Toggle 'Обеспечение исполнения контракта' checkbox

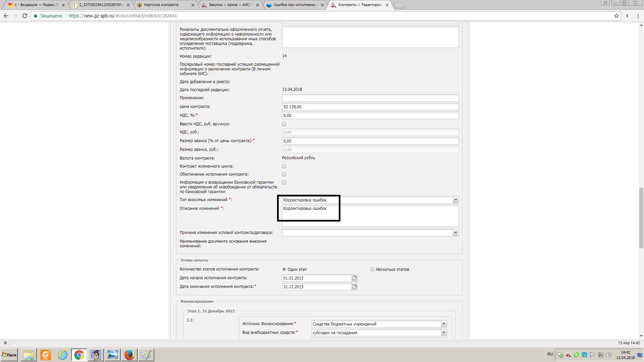284,174
